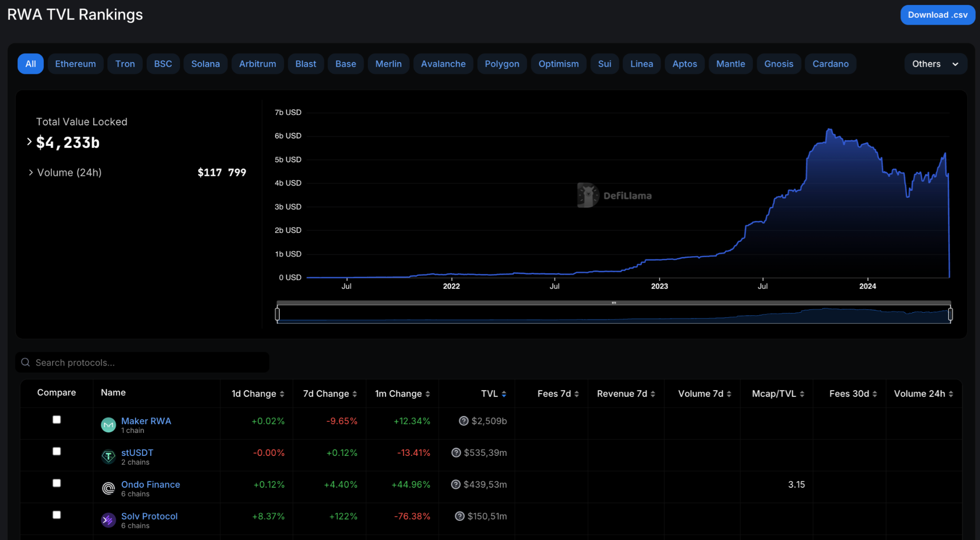This screenshot has height=540, width=980.
Task: Expand the Volume (24h) details
Action: [31, 172]
